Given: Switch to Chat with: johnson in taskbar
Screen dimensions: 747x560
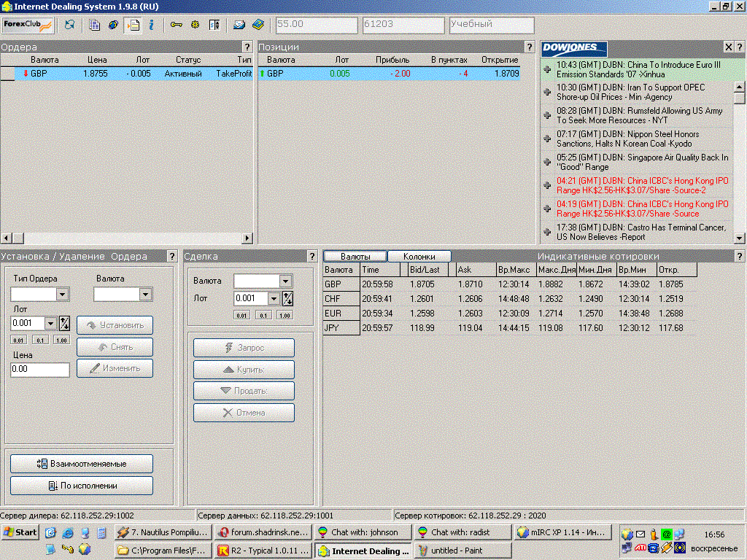Looking at the screenshot, I should (363, 532).
